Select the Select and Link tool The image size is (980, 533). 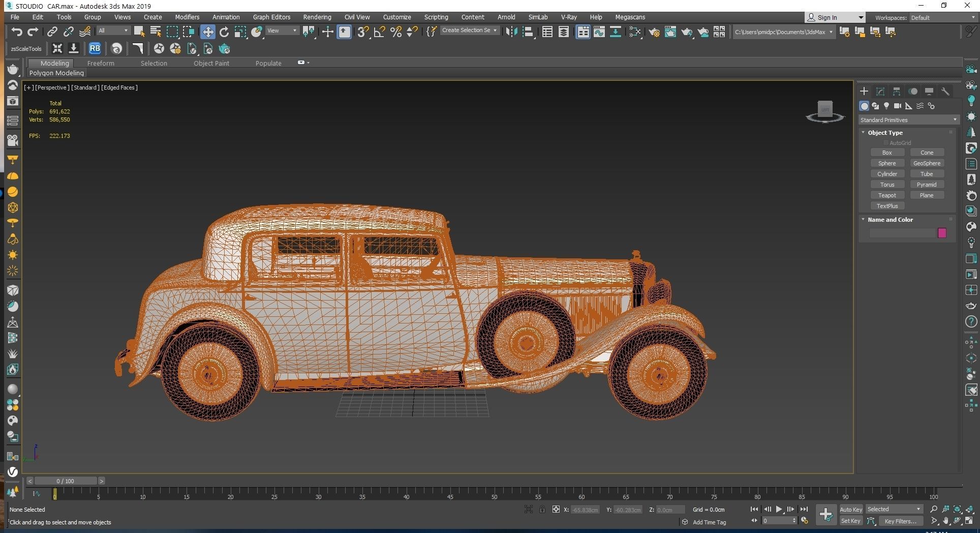point(52,32)
